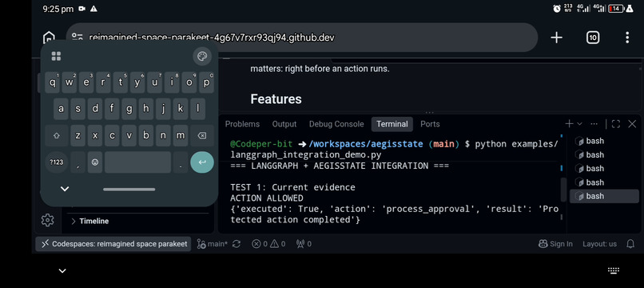Toggle the keyboard shift key
644x288 pixels.
pyautogui.click(x=56, y=136)
